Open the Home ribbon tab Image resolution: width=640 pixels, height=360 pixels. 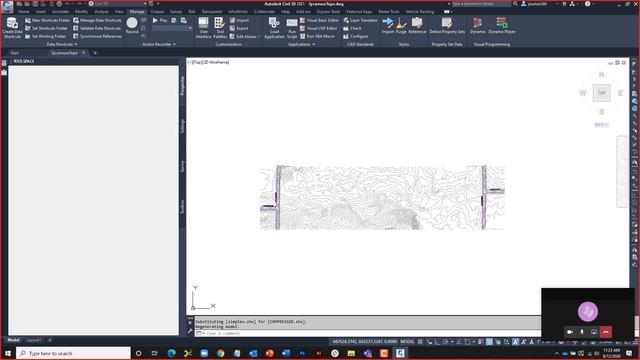pyautogui.click(x=24, y=12)
